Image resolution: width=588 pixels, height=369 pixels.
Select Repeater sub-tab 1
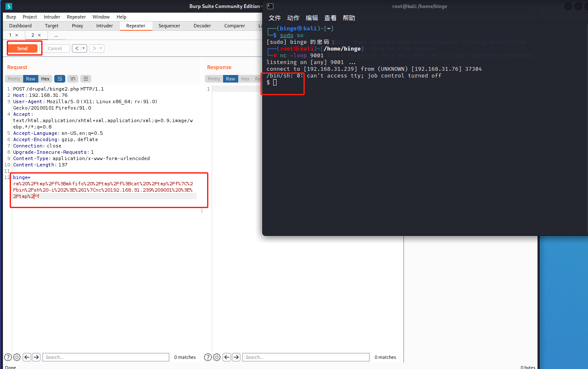coord(11,35)
